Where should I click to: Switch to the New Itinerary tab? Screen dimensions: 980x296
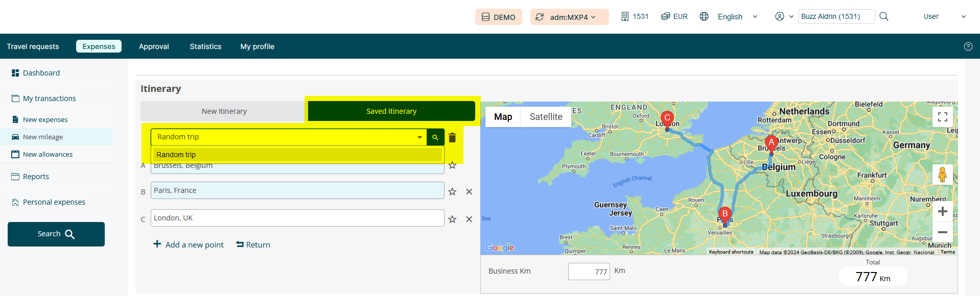(x=224, y=111)
